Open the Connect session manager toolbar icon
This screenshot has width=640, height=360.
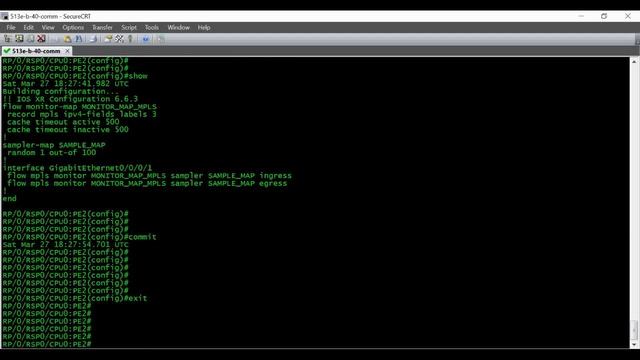8,39
